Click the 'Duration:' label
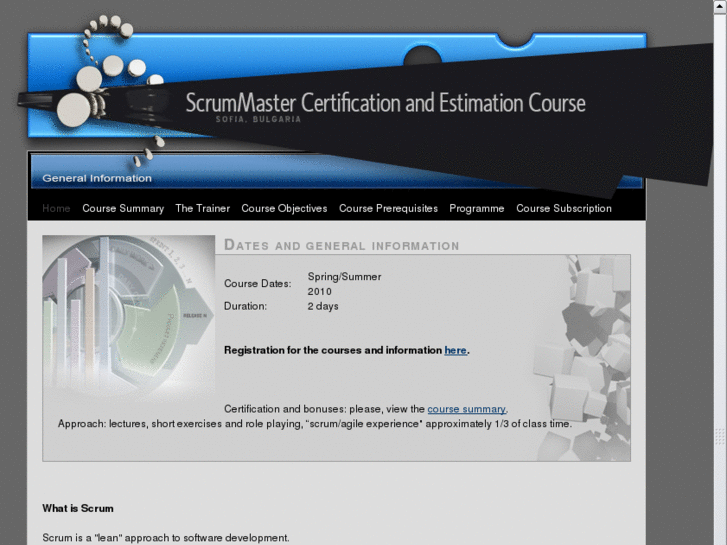Viewport: 727px width, 545px height. (245, 306)
